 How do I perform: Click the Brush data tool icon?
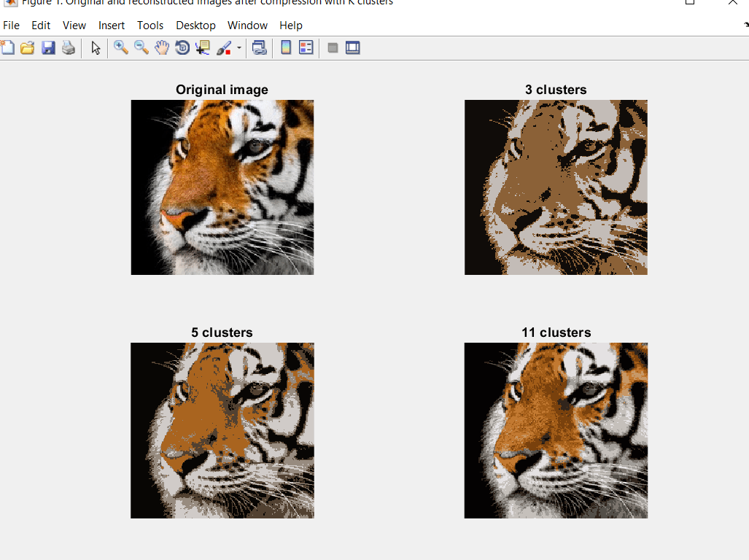click(x=224, y=48)
